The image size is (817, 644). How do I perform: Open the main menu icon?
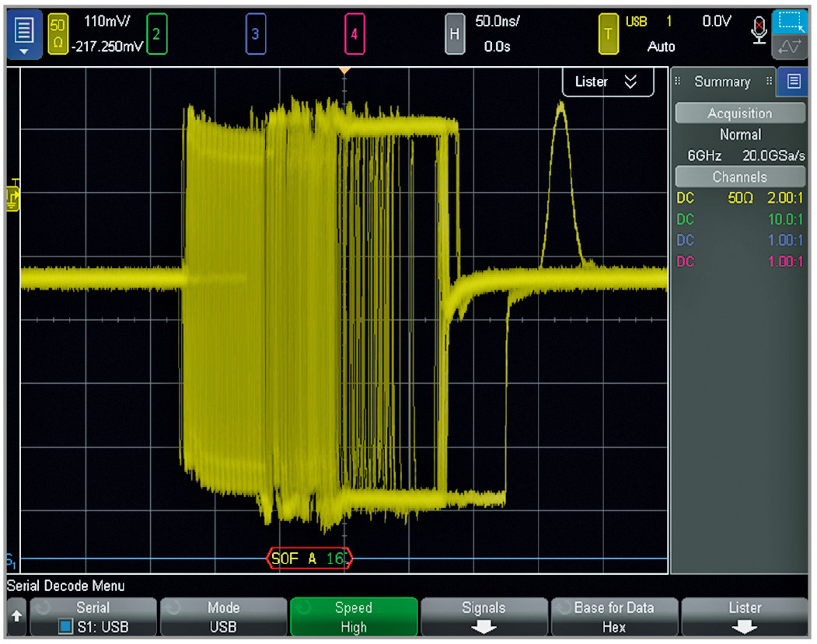click(24, 34)
